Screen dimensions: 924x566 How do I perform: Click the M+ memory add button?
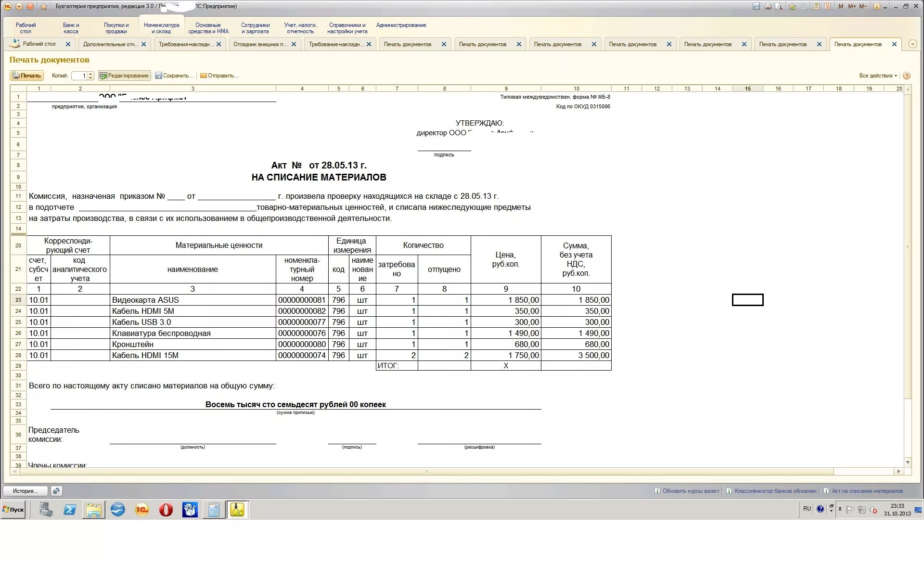(x=852, y=6)
